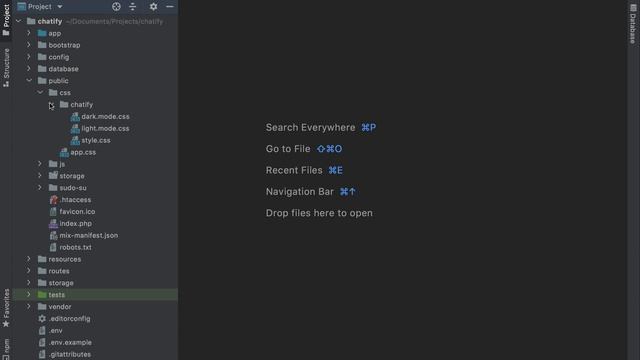
Task: Click the .editorconfig gear icon
Action: [x=42, y=318]
